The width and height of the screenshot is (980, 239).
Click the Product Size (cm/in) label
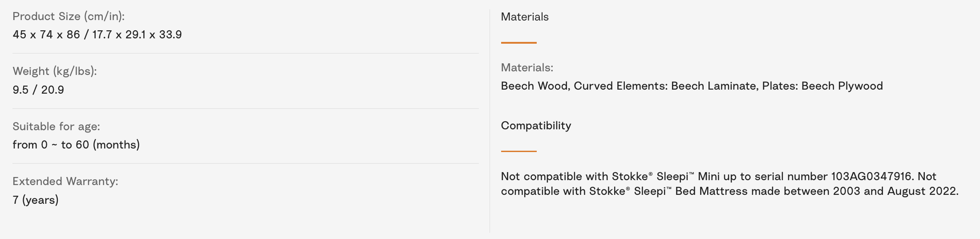(x=69, y=16)
